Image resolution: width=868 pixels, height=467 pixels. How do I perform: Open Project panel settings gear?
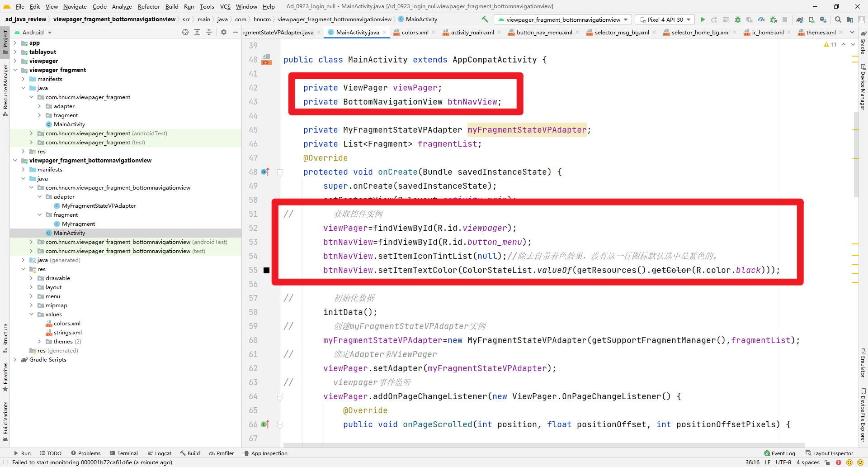point(223,32)
